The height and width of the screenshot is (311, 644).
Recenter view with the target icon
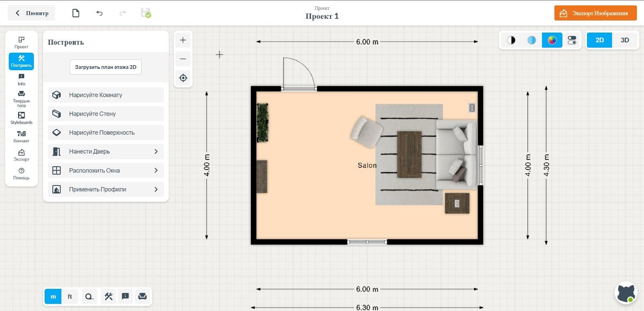(183, 78)
